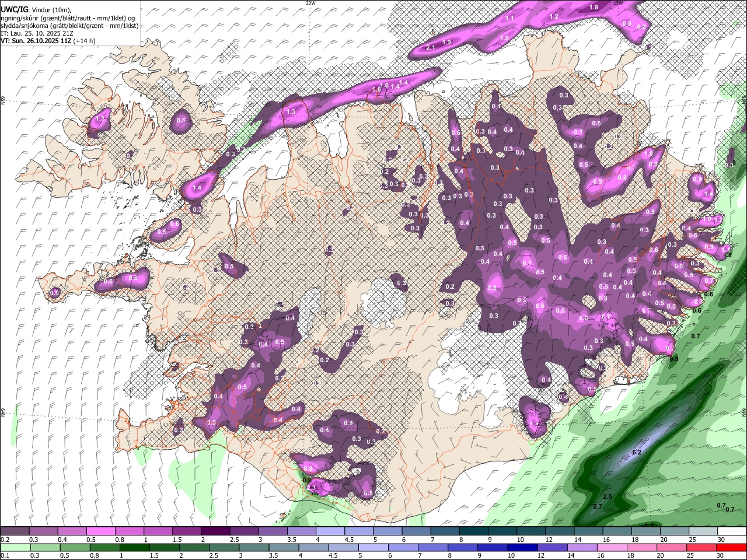Click the 'IT: Lau. 25. 10. 2025 21Z' line
Image resolution: width=747 pixels, height=560 pixels.
click(37, 33)
